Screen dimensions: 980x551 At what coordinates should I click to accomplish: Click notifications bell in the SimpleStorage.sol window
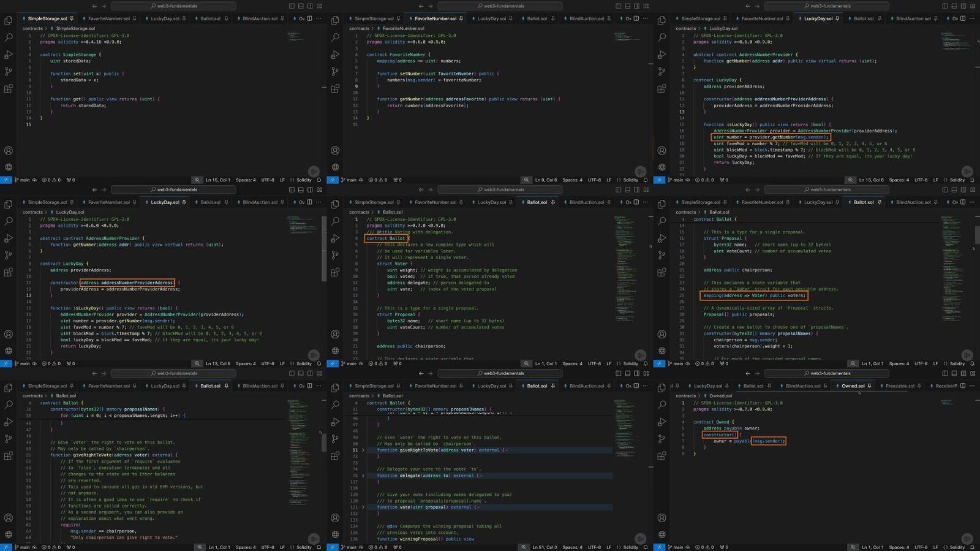[x=318, y=180]
